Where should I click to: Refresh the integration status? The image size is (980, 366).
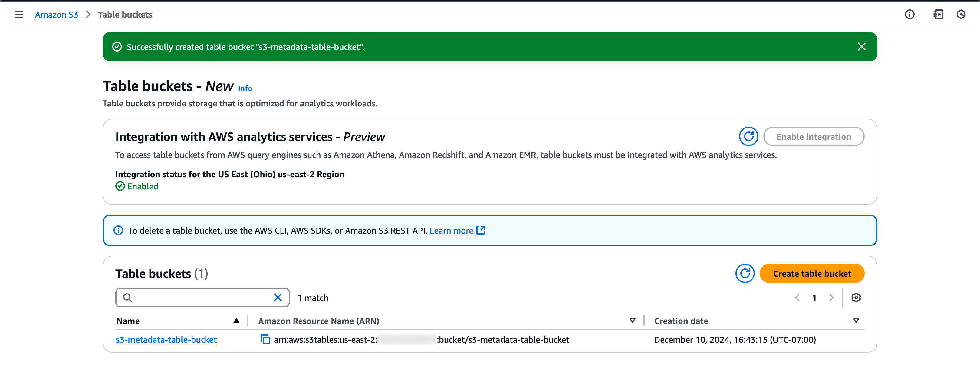click(x=748, y=136)
